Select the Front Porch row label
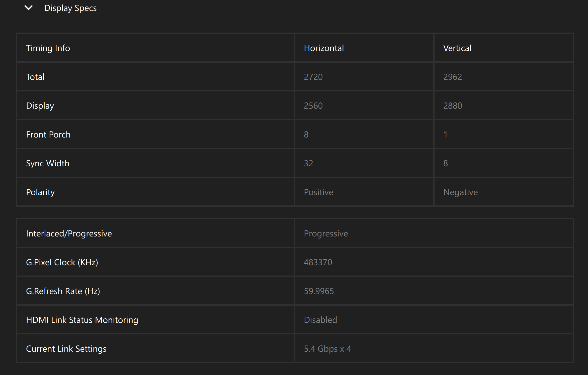 pos(48,135)
